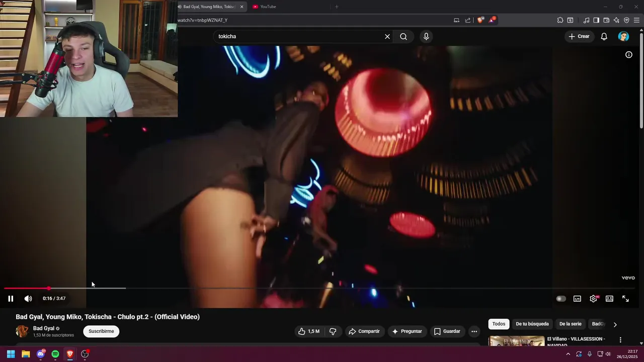
Task: Open browser extensions puzzle icon
Action: pos(560,20)
